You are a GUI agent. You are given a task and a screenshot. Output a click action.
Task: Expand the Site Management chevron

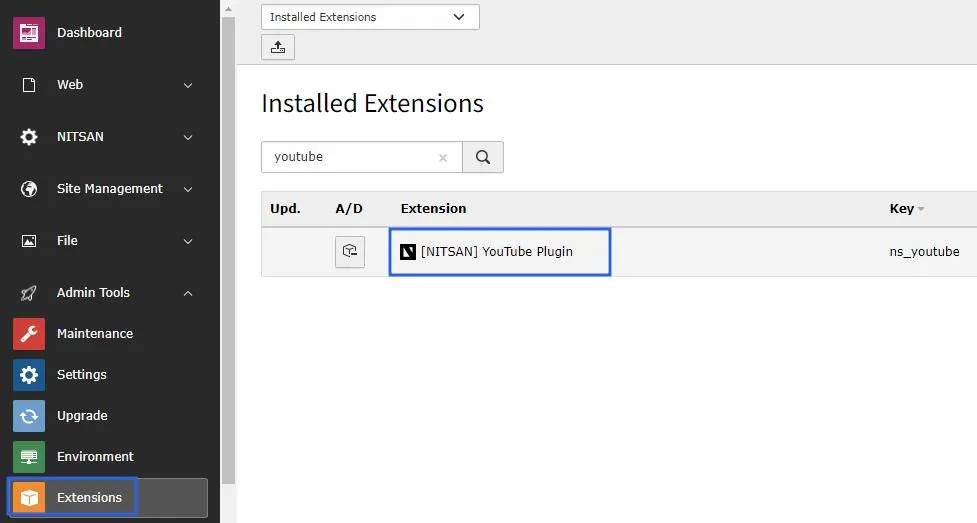tap(188, 190)
